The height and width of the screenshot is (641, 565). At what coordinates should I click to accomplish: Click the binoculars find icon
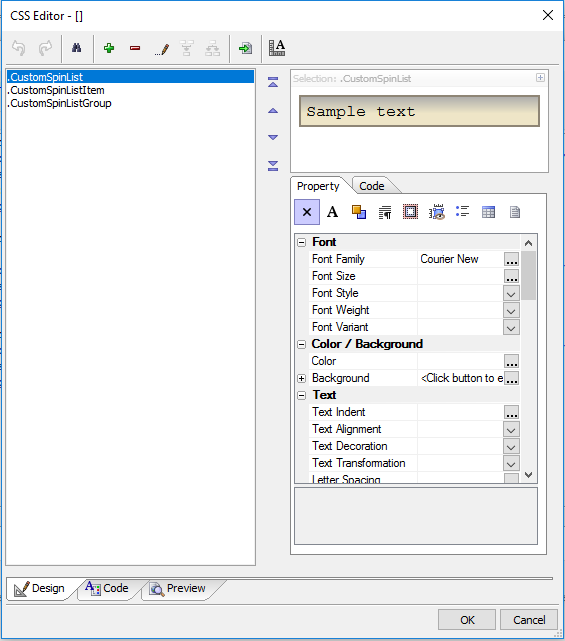pos(76,48)
